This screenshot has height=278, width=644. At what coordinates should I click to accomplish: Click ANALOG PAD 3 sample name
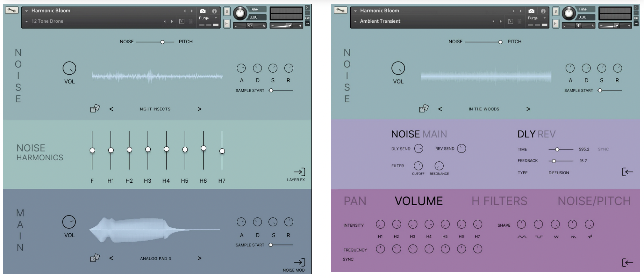(x=155, y=259)
